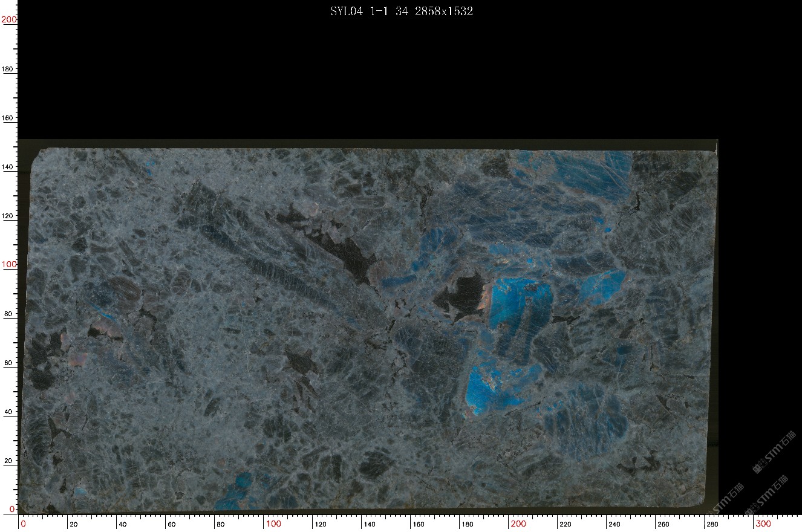The image size is (802, 532).
Task: Select the 60 label on the vertical ruler
Action: [8, 363]
